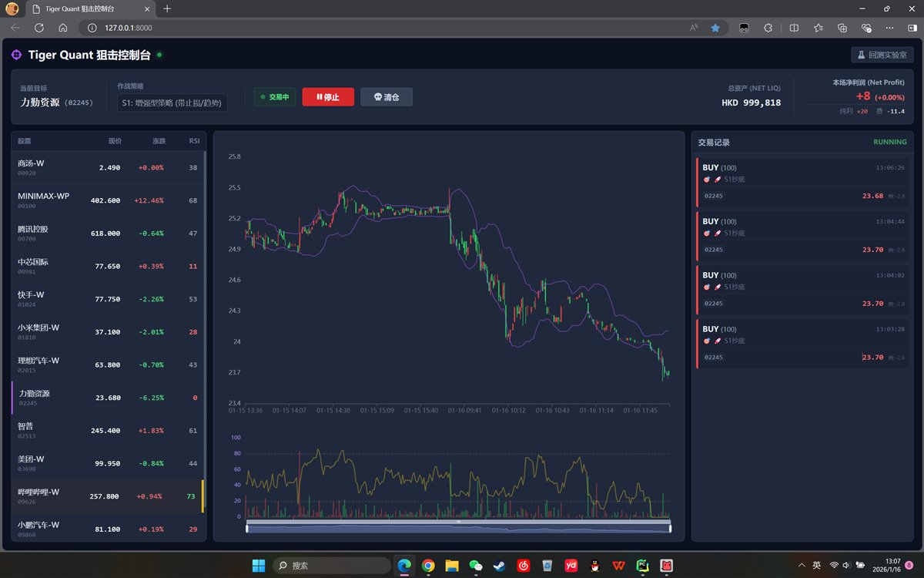Open Steam from taskbar

pos(499,566)
